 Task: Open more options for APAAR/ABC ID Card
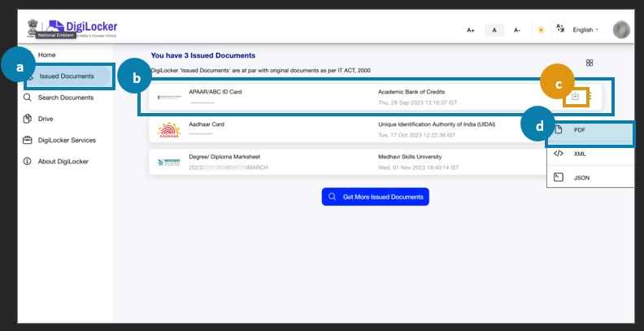click(x=590, y=97)
